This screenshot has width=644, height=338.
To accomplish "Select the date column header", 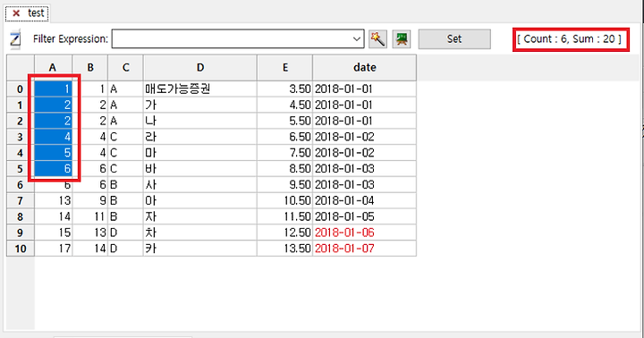I will [x=365, y=67].
